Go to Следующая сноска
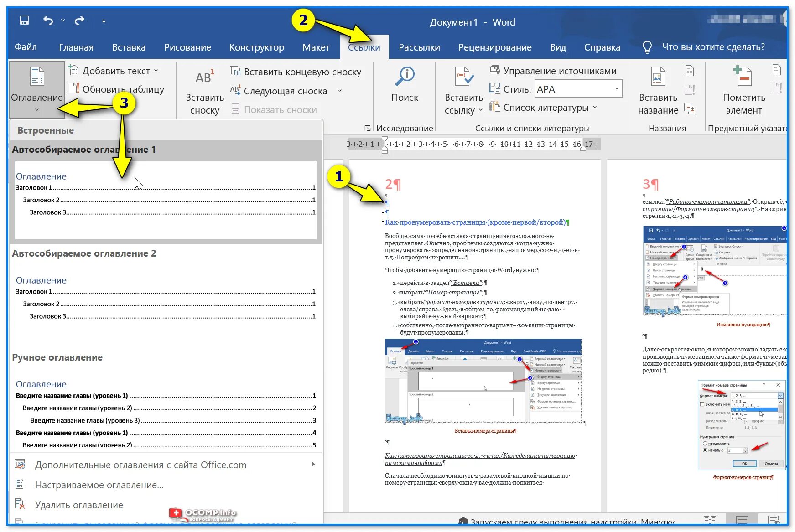The height and width of the screenshot is (532, 795). point(279,91)
